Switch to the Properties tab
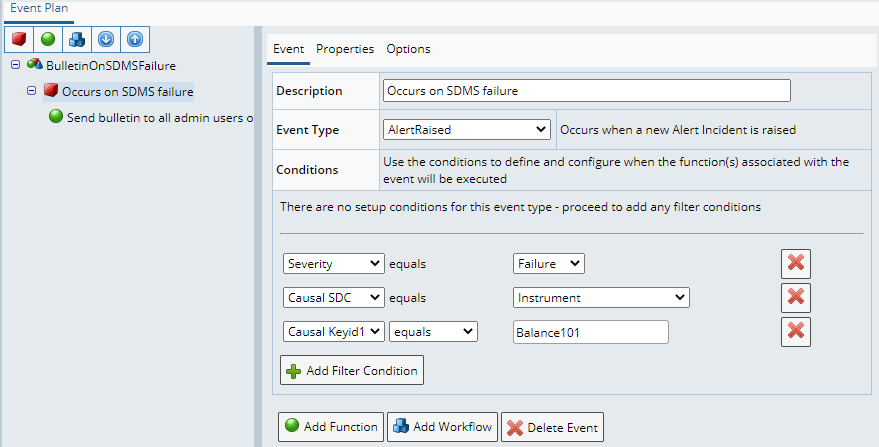The width and height of the screenshot is (879, 447). [x=345, y=49]
